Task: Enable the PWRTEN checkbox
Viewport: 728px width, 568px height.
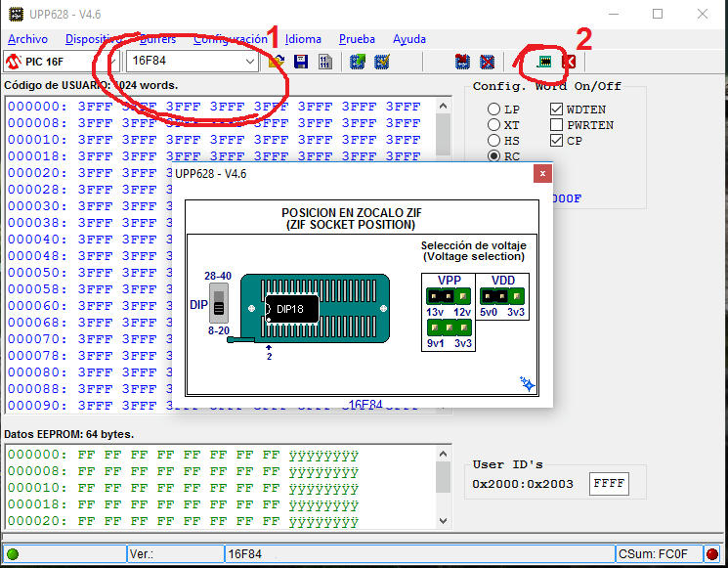Action: pos(556,125)
